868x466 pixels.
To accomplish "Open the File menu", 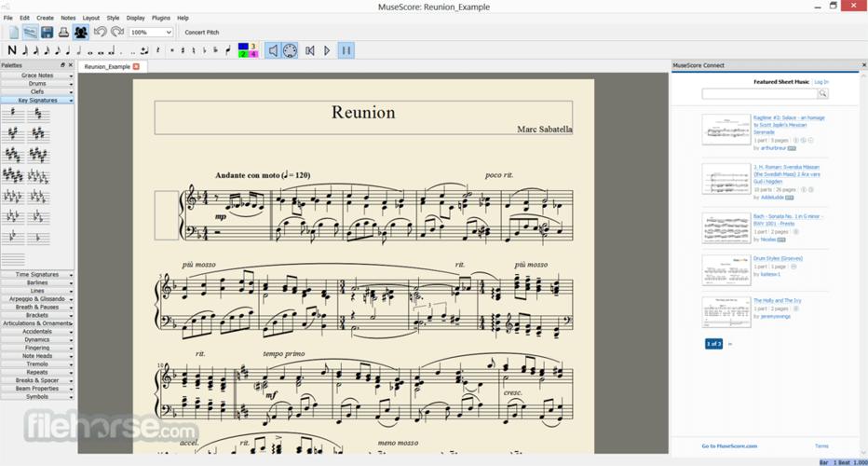I will (x=8, y=18).
